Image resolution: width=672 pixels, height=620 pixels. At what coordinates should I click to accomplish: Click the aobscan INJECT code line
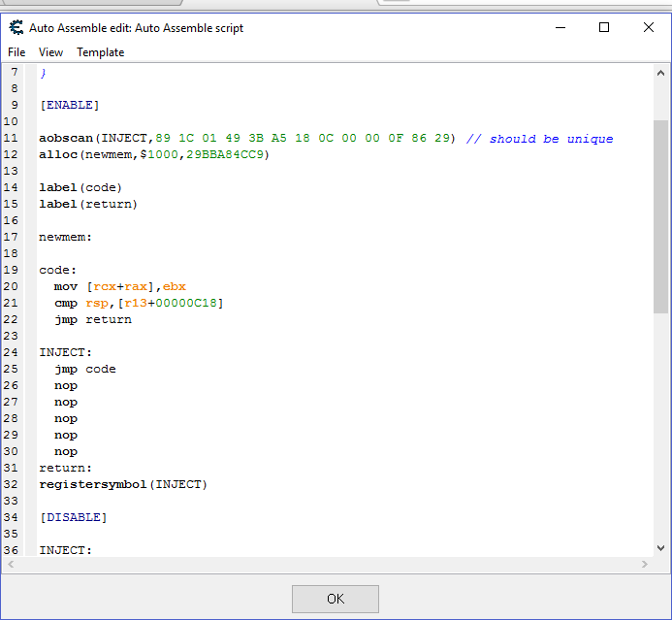(246, 139)
